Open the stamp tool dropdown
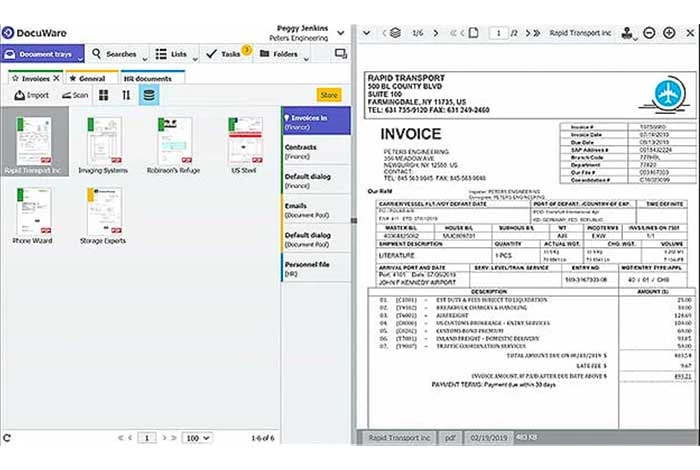The height and width of the screenshot is (470, 700). pos(629,33)
